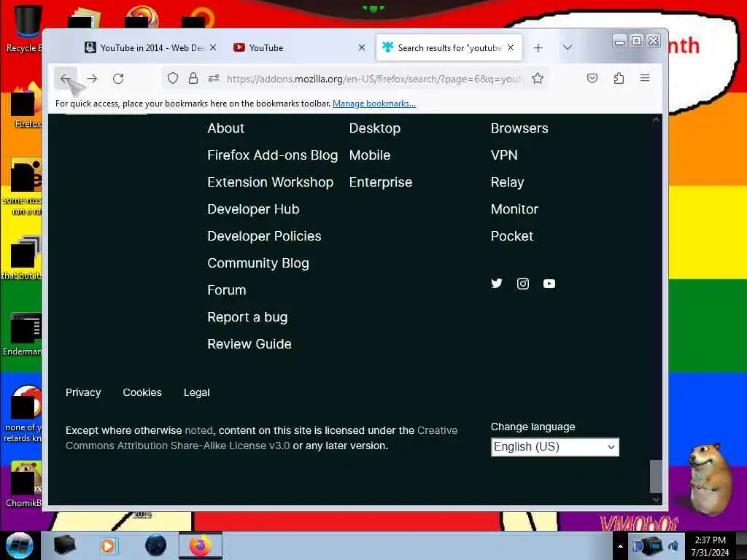Save page to Pocket icon
The height and width of the screenshot is (560, 747).
coord(592,78)
